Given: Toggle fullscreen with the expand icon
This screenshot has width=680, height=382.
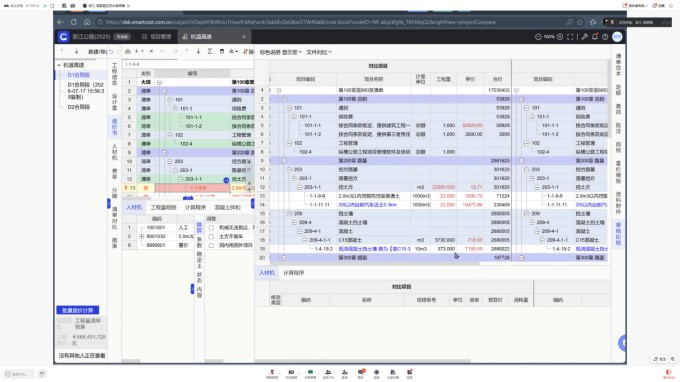Looking at the screenshot, I should [x=570, y=37].
